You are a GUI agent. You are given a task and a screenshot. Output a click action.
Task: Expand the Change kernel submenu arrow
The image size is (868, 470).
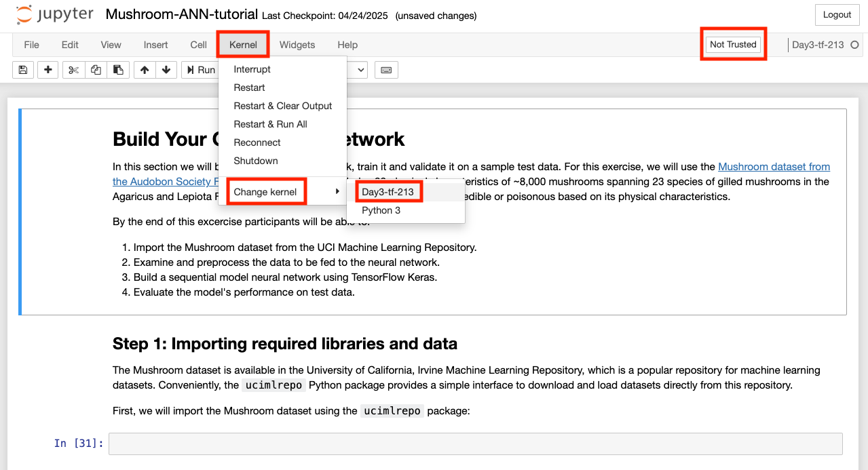click(337, 192)
